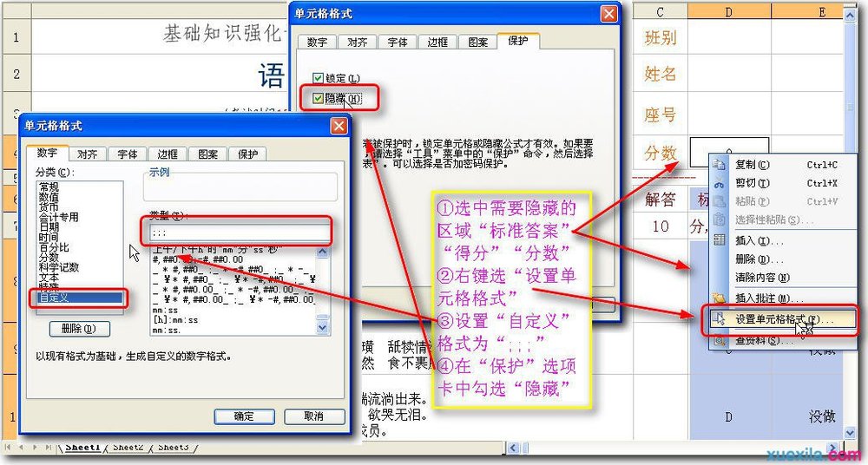Image resolution: width=868 pixels, height=465 pixels.
Task: Click the 确定 button
Action: pyautogui.click(x=244, y=416)
